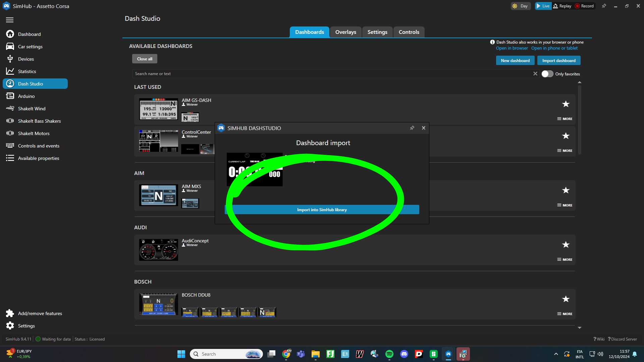Open SimHub Settings in sidebar

point(26,326)
